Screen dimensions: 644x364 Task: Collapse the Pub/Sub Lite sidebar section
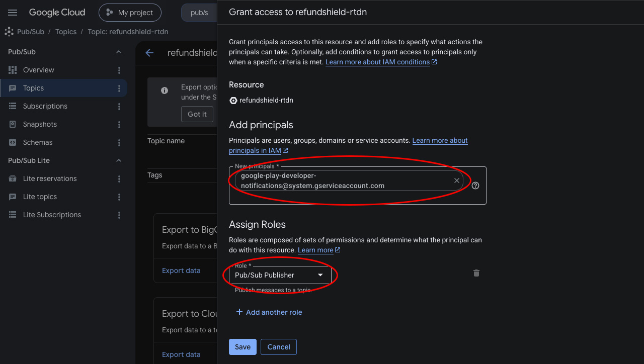click(119, 160)
